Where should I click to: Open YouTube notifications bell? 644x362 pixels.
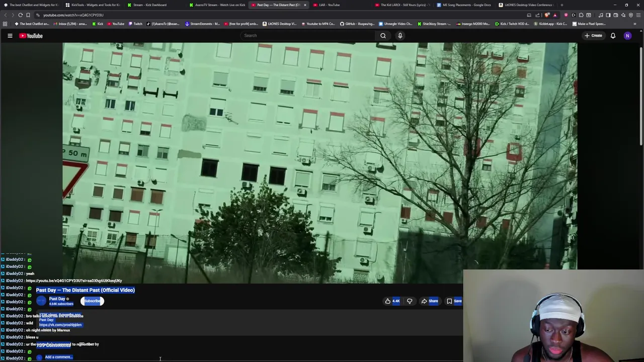click(x=613, y=36)
